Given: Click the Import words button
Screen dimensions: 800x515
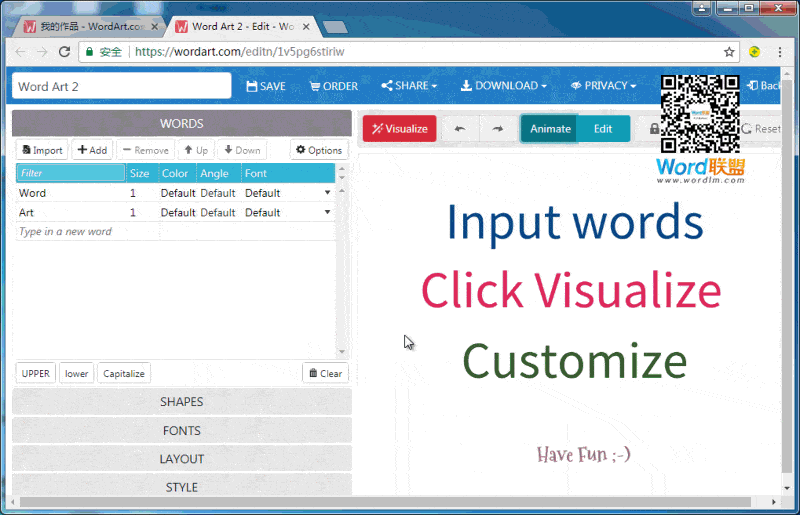Looking at the screenshot, I should pyautogui.click(x=42, y=150).
